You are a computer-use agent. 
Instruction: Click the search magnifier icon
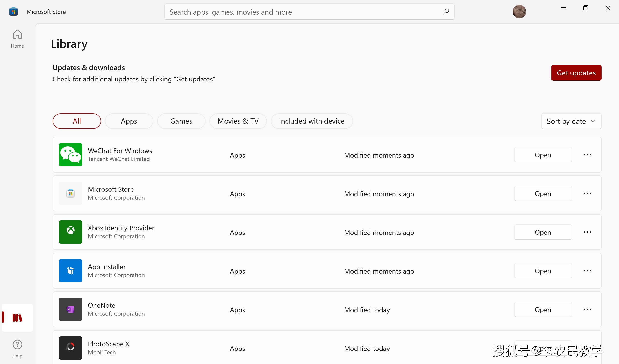[x=446, y=12]
